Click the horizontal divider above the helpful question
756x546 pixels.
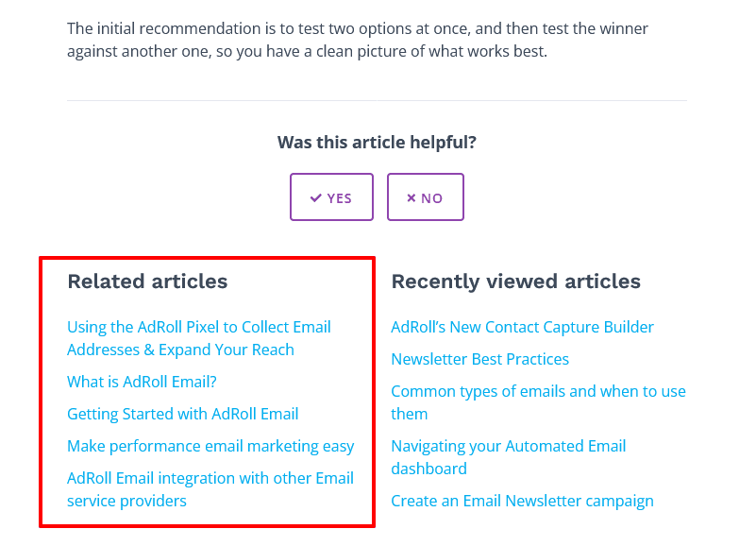pos(377,100)
